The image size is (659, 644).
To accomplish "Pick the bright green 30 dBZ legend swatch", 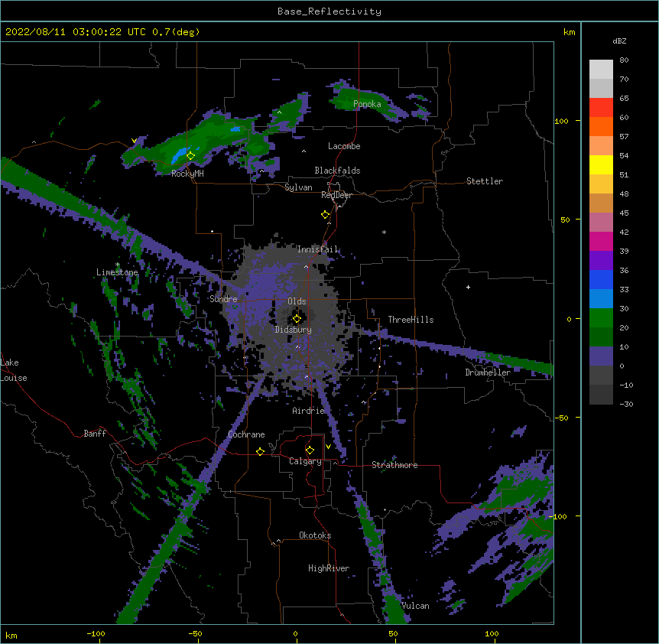I will (601, 318).
